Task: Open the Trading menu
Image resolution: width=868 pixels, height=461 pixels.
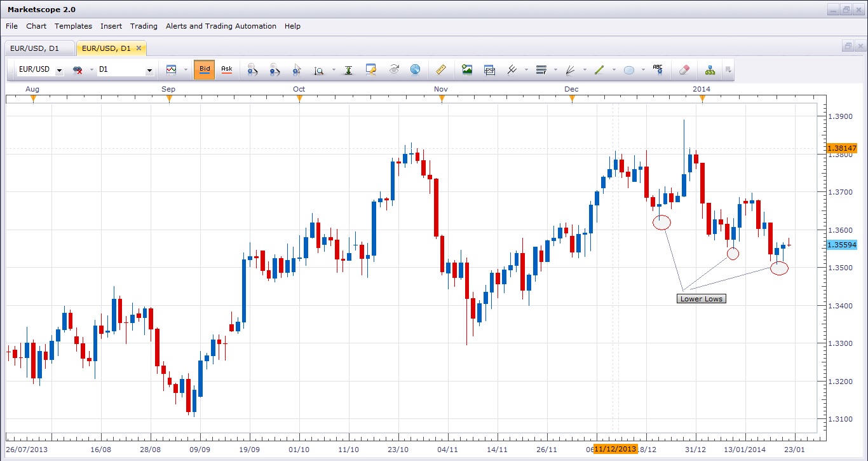Action: (x=144, y=26)
